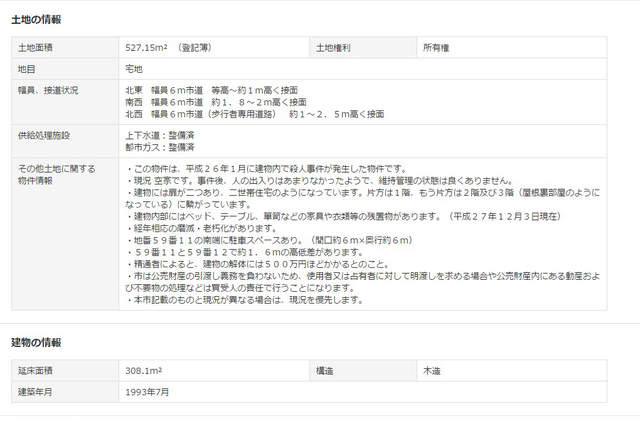The width and height of the screenshot is (640, 426).
Task: Click the 上下水道：整備済 text
Action: point(160,134)
